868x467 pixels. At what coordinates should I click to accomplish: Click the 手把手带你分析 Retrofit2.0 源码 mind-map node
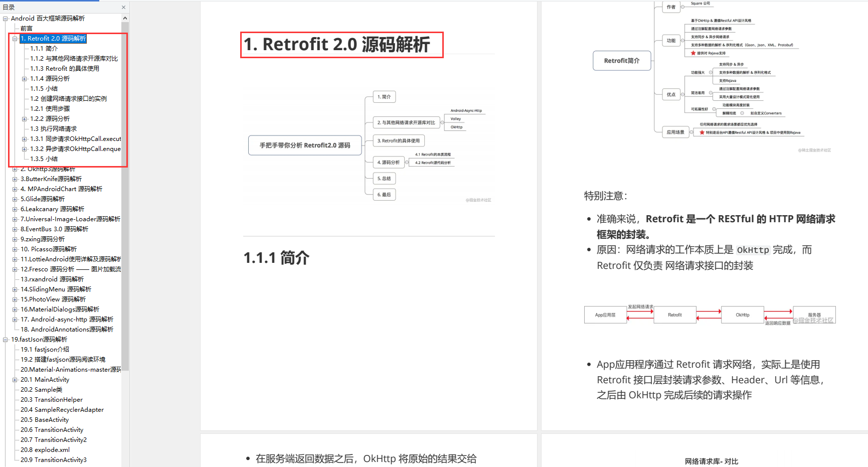[305, 145]
